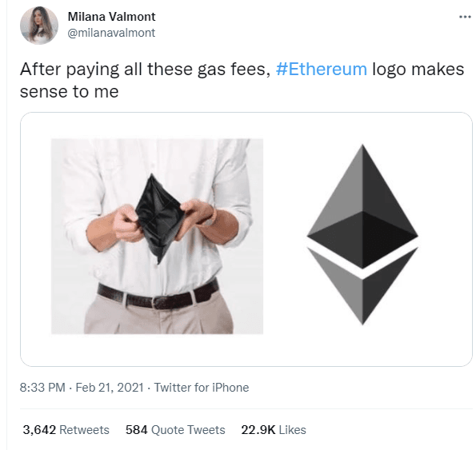The height and width of the screenshot is (450, 476).
Task: Click the top half of Ethereum logo
Action: tap(362, 206)
